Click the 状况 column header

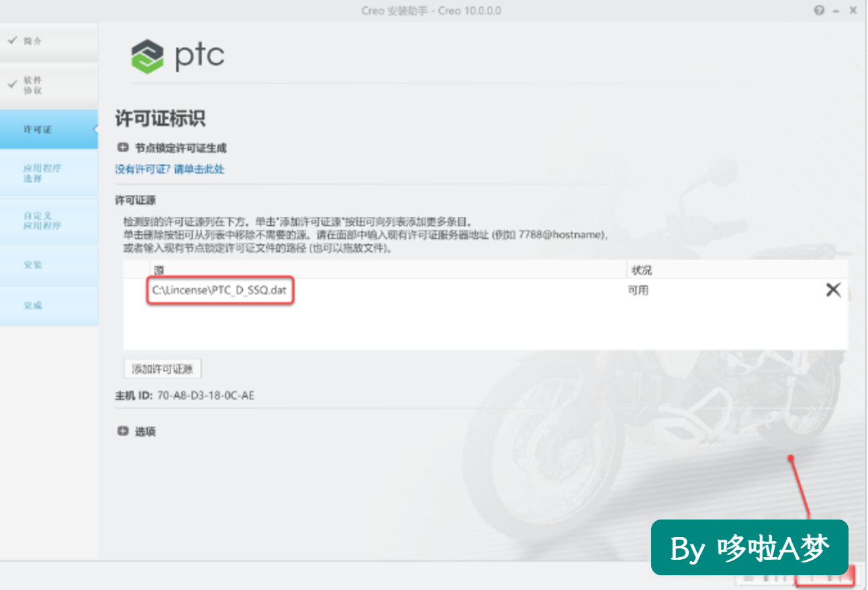coord(642,270)
